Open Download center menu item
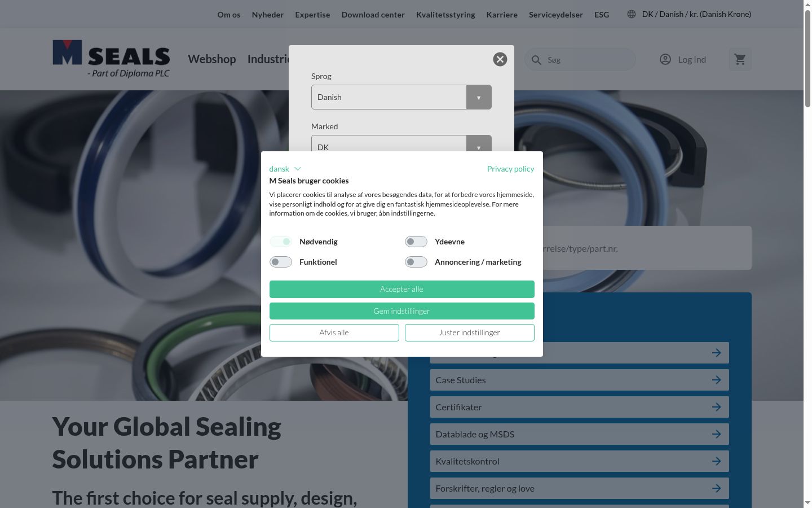 [373, 15]
